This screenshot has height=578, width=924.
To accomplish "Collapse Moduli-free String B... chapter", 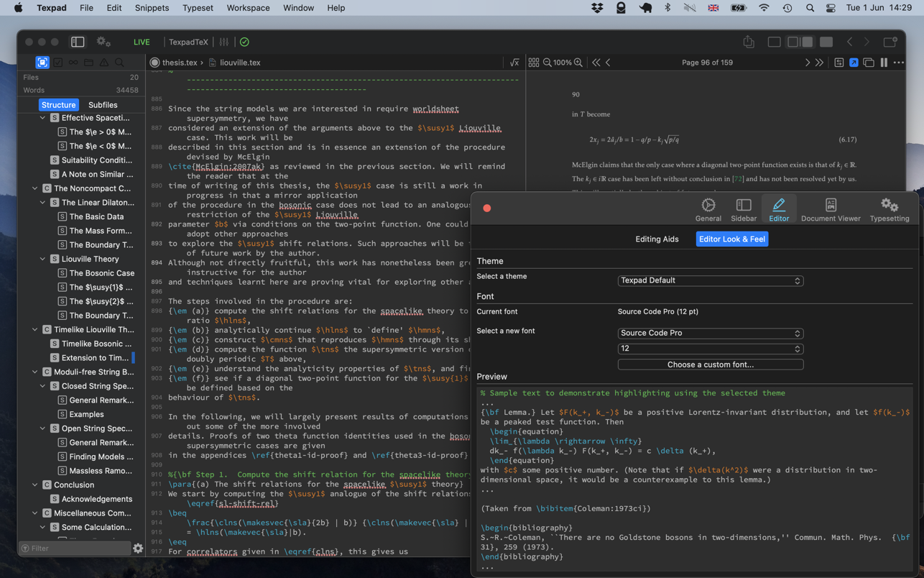I will coord(34,372).
